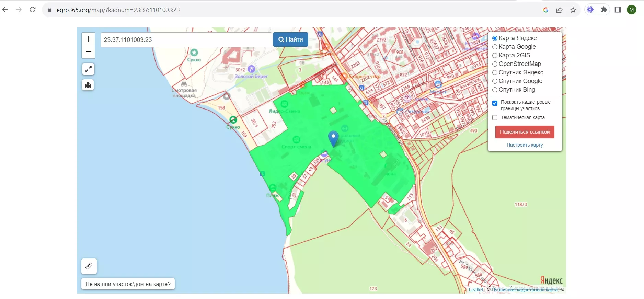Share this page from address bar
644x299 pixels.
point(559,10)
